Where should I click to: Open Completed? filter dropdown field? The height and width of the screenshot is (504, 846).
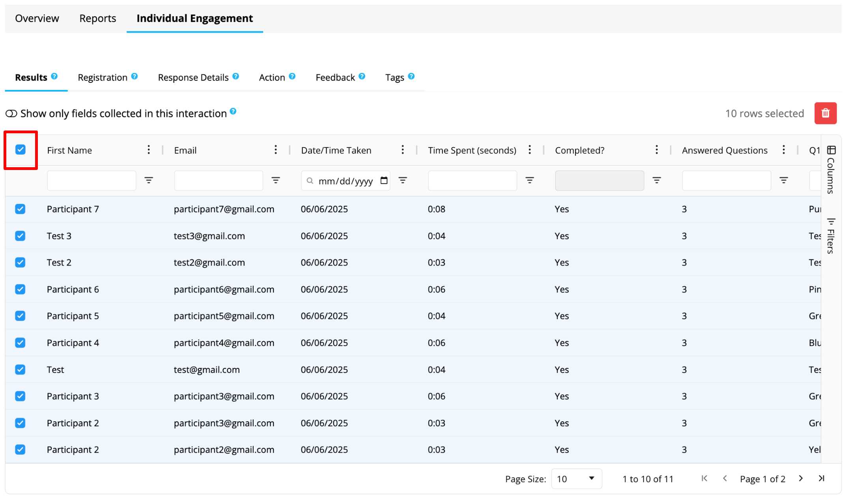click(599, 181)
